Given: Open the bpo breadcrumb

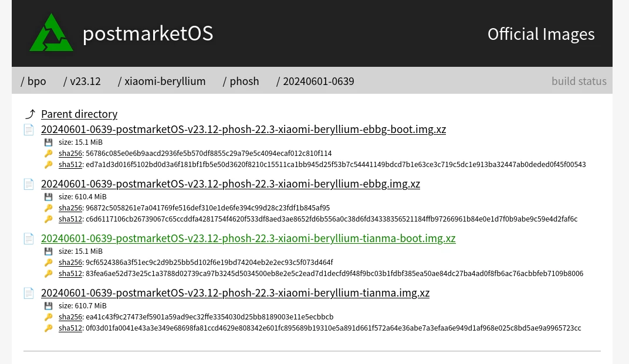Looking at the screenshot, I should (36, 81).
